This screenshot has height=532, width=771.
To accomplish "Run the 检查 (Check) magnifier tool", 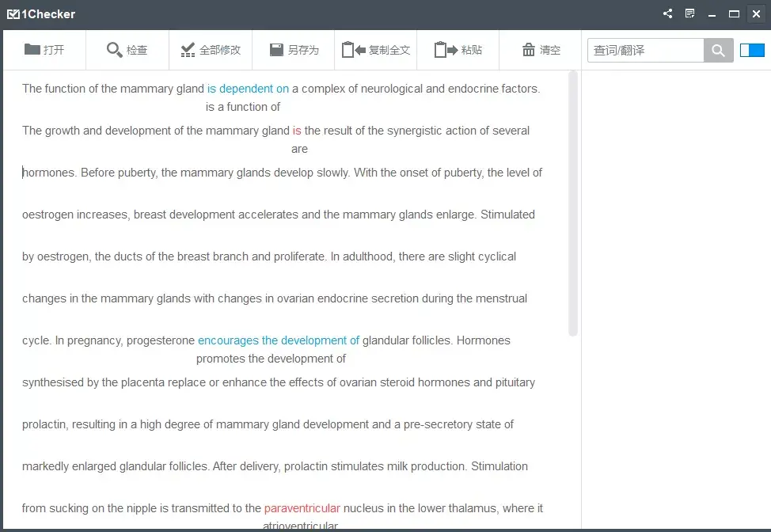I will pyautogui.click(x=115, y=50).
